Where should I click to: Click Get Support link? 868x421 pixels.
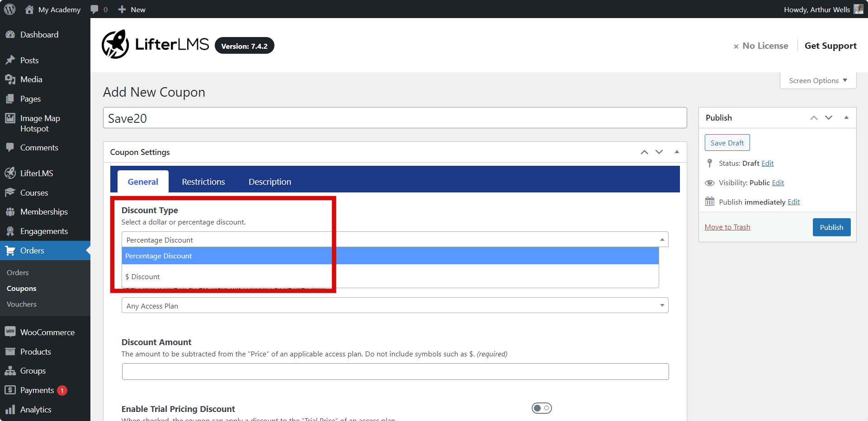click(x=830, y=46)
